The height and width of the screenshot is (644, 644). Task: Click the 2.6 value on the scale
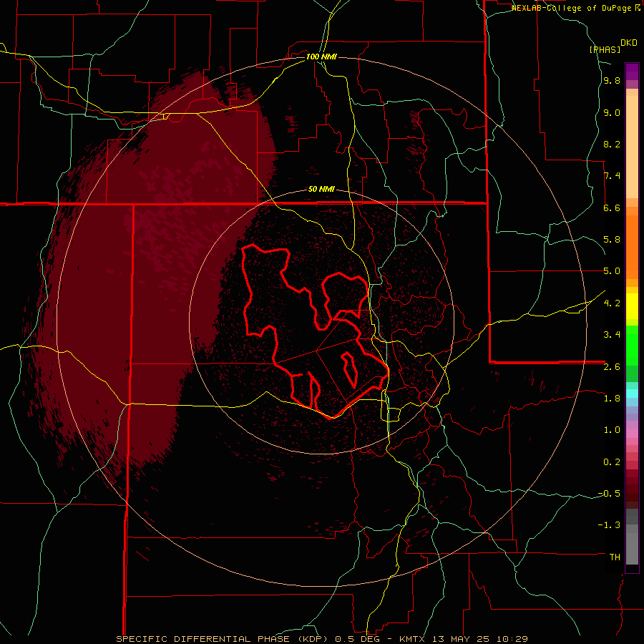[x=612, y=367]
